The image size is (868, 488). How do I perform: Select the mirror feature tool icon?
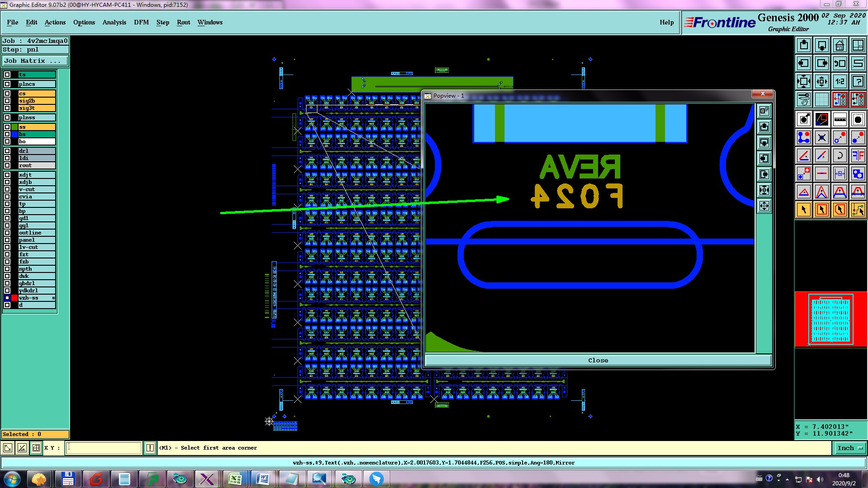(x=858, y=155)
